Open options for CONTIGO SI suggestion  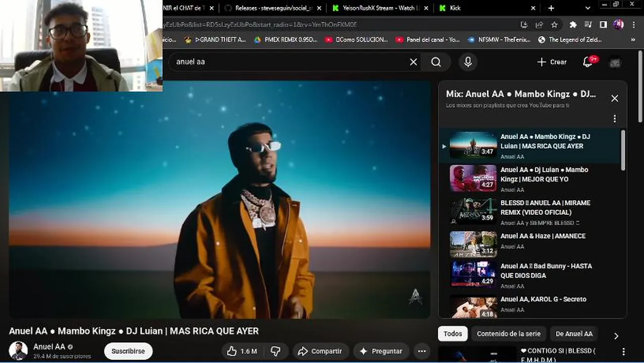pyautogui.click(x=623, y=351)
